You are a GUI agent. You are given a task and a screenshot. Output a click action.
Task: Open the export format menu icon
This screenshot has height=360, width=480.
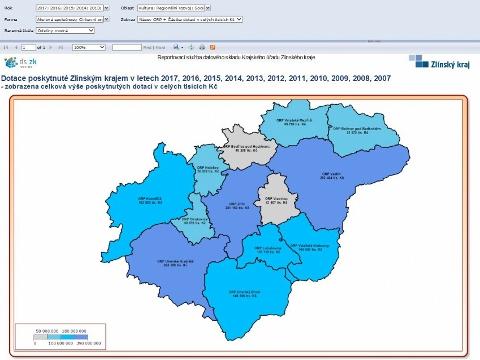coord(178,47)
